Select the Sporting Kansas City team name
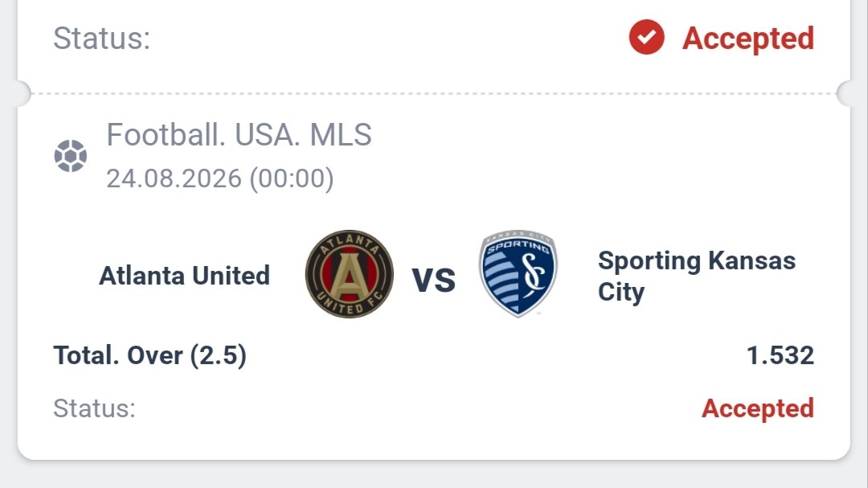The image size is (868, 488). click(696, 276)
